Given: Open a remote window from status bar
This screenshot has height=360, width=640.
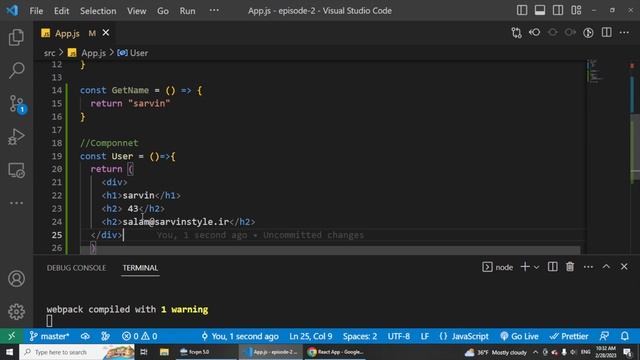Looking at the screenshot, I should [x=11, y=336].
